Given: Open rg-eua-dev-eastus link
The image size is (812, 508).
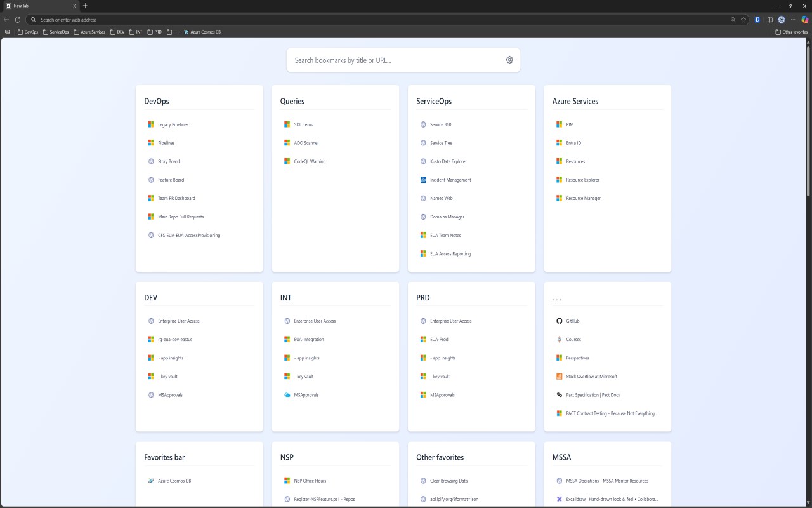Looking at the screenshot, I should point(175,339).
